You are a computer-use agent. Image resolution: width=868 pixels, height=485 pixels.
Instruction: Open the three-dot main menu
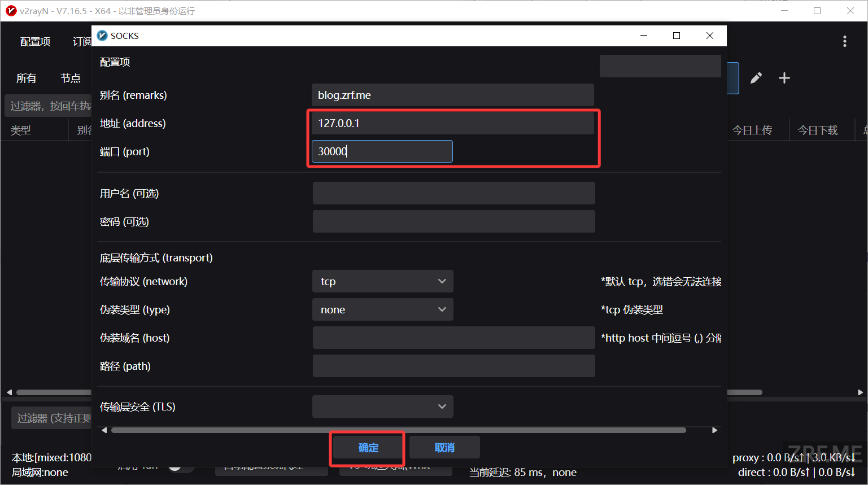click(845, 41)
